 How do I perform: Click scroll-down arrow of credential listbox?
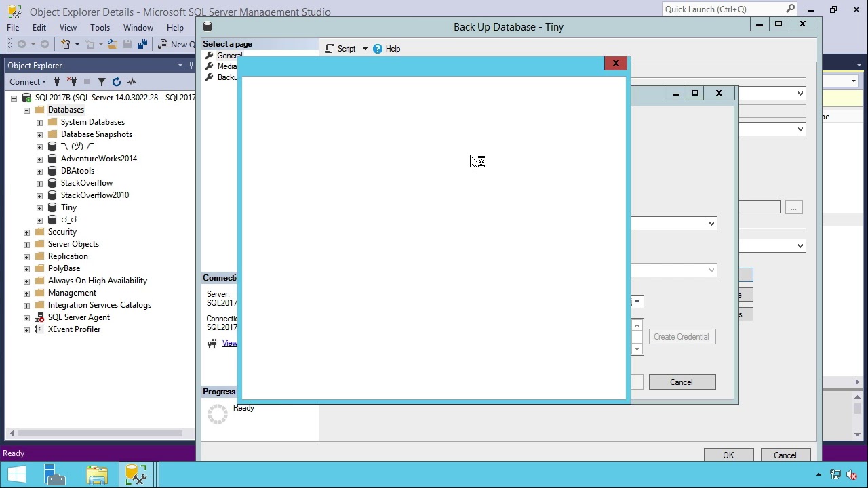pos(637,348)
